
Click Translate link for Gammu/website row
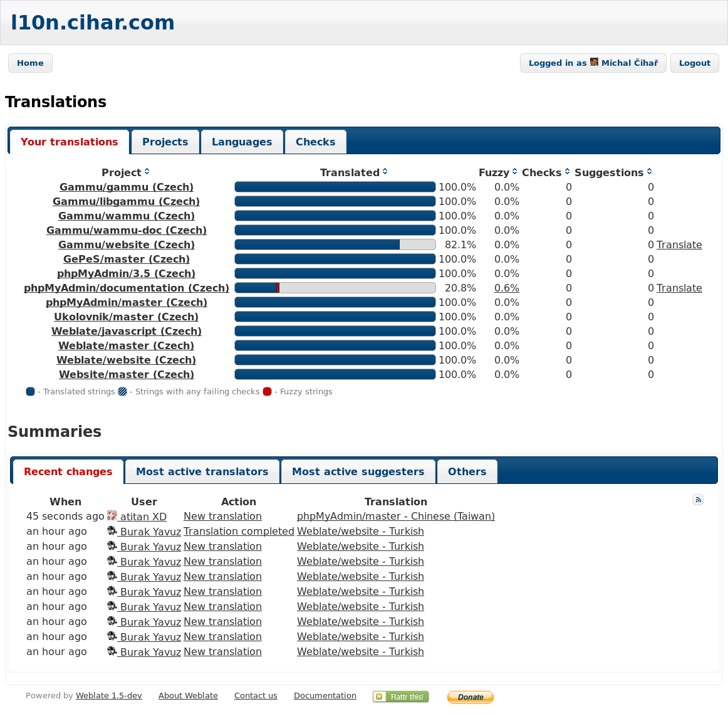point(679,244)
